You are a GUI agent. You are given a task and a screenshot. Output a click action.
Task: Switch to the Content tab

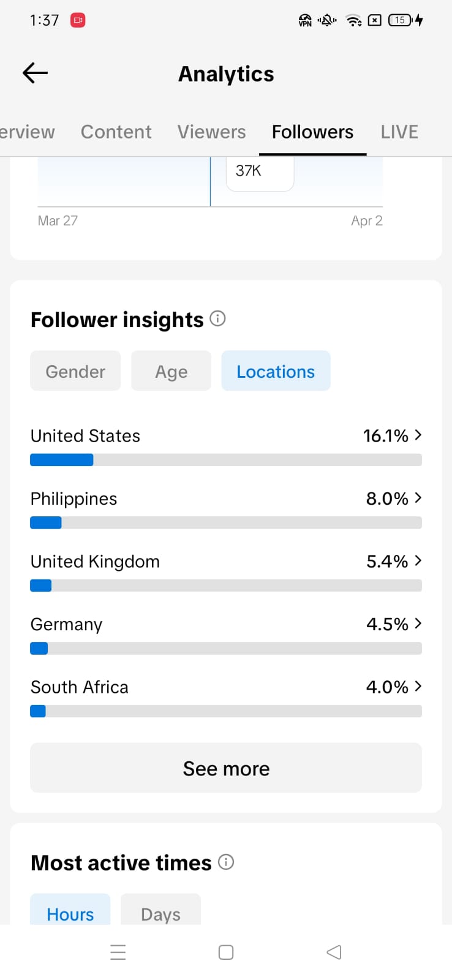pyautogui.click(x=116, y=132)
